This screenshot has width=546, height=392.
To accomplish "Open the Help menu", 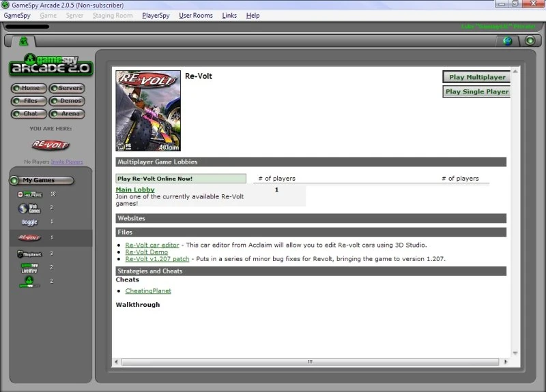I will click(x=253, y=16).
